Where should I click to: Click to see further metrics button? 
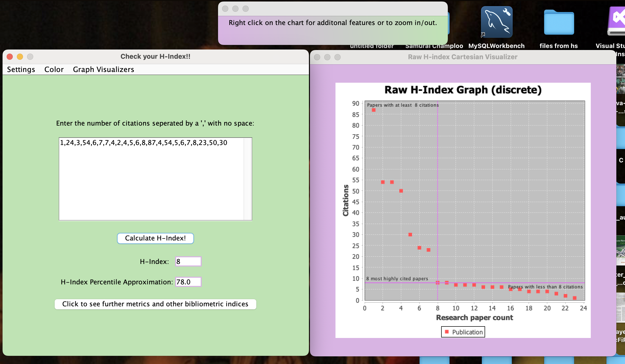click(155, 304)
